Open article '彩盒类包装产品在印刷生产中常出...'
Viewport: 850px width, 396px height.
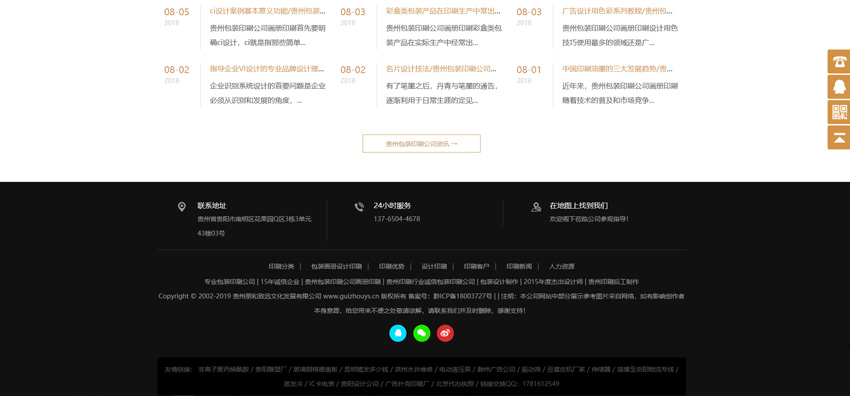(x=443, y=11)
